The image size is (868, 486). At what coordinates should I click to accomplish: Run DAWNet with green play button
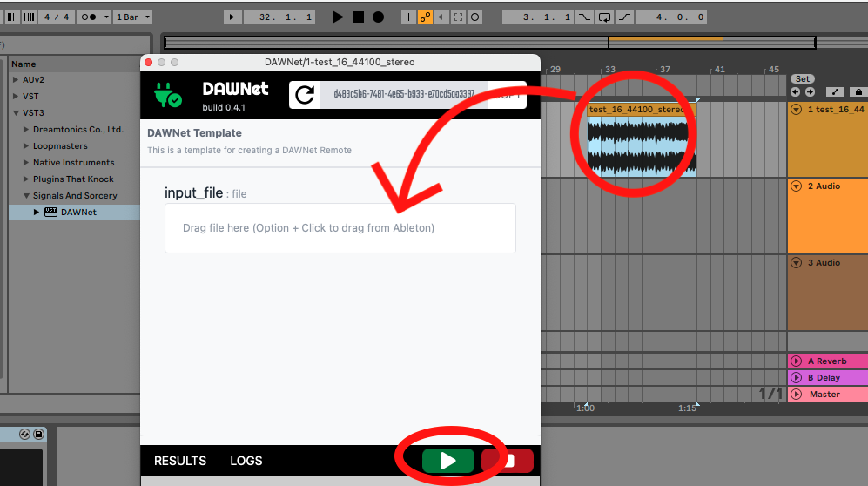[x=447, y=461]
